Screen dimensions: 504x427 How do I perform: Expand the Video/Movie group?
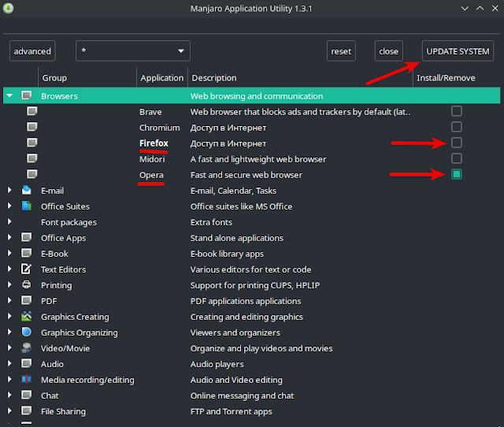tap(9, 347)
